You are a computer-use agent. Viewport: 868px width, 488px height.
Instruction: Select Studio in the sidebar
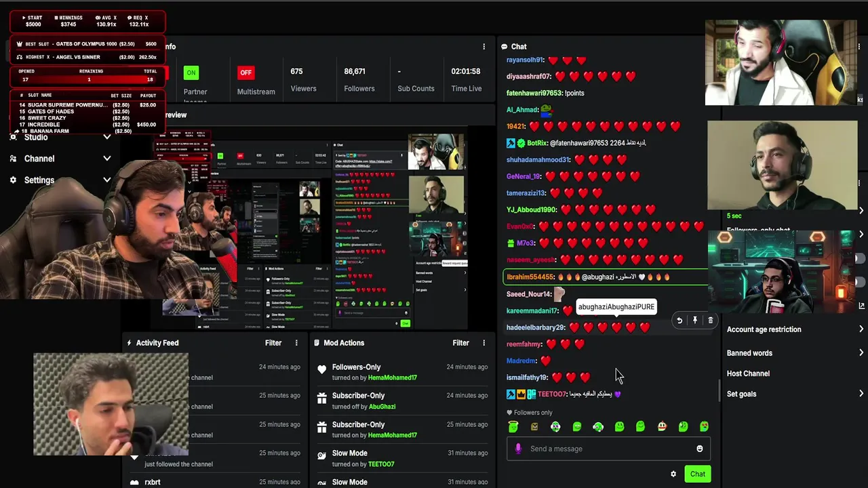(x=36, y=137)
